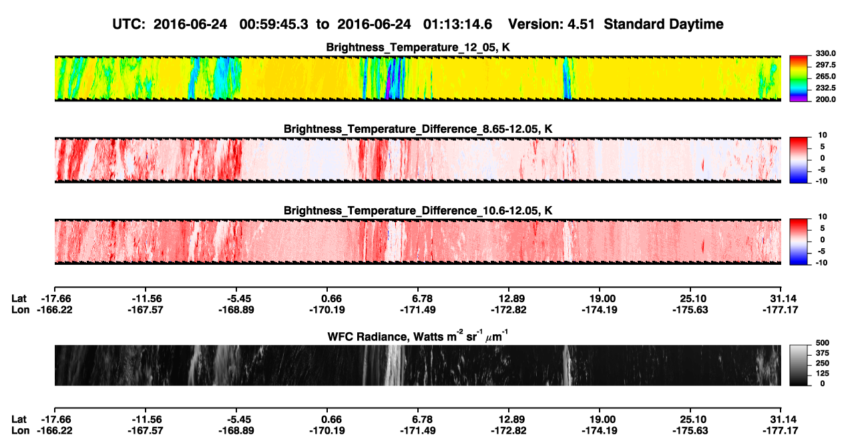Click the 10 tick on 8.65-12.05 colorbar

(823, 135)
